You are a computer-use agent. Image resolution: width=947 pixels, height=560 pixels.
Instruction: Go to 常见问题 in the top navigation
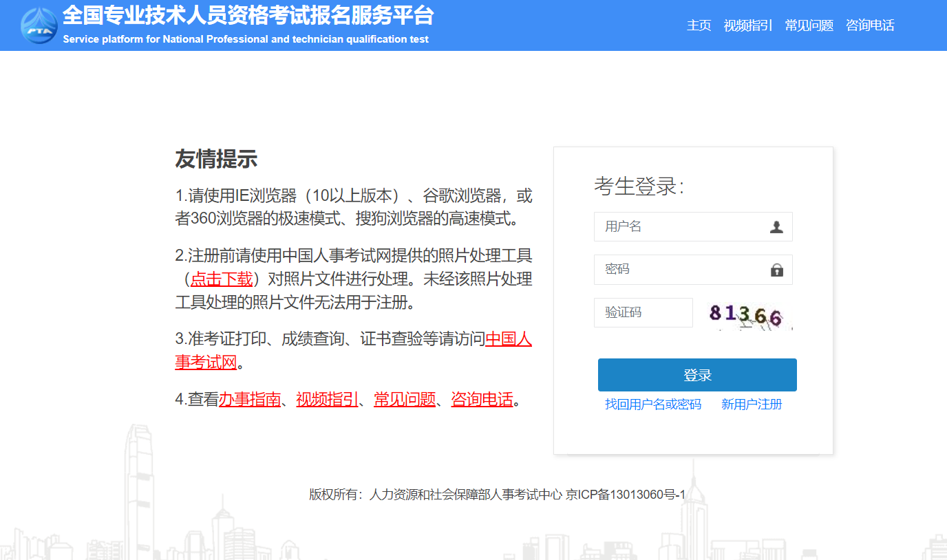(809, 25)
